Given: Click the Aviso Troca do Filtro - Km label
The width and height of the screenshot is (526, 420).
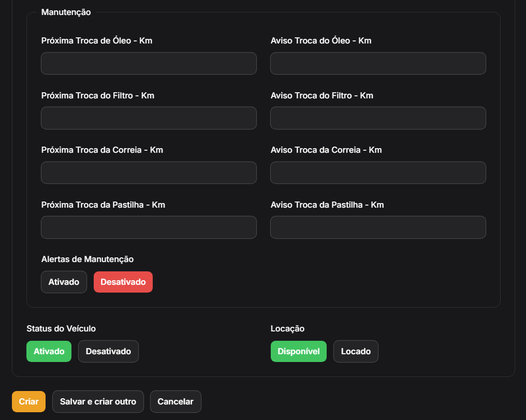Looking at the screenshot, I should click(322, 96).
